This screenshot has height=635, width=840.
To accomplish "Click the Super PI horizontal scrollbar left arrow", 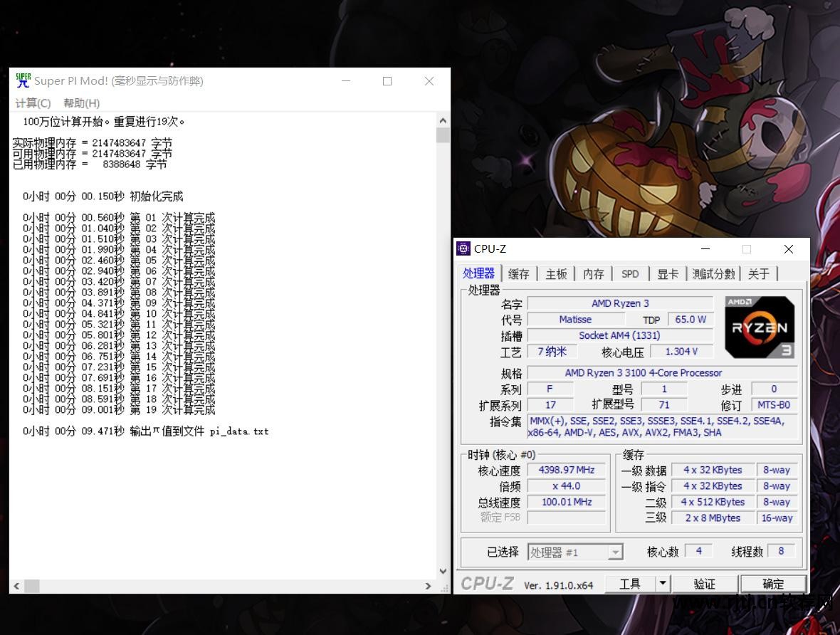I will point(16,586).
